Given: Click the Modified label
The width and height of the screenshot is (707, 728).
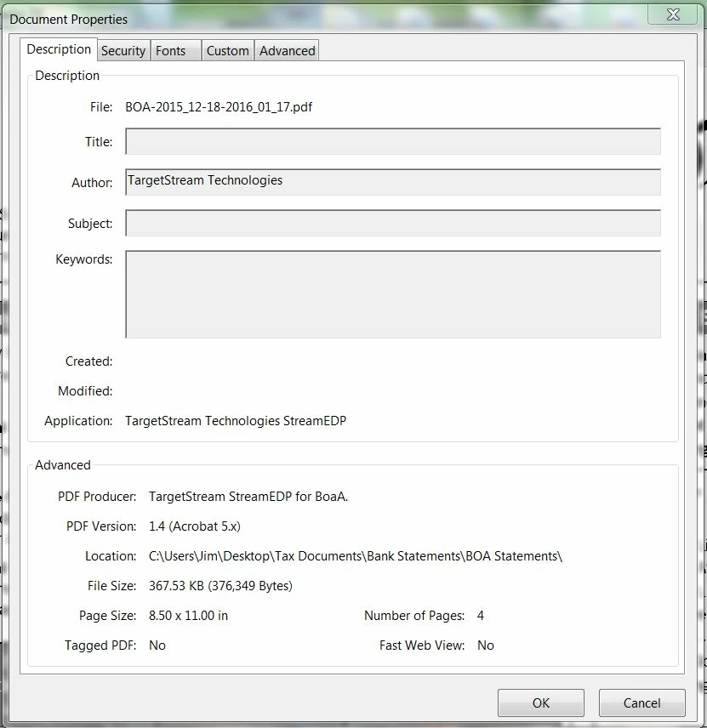Looking at the screenshot, I should pos(85,391).
